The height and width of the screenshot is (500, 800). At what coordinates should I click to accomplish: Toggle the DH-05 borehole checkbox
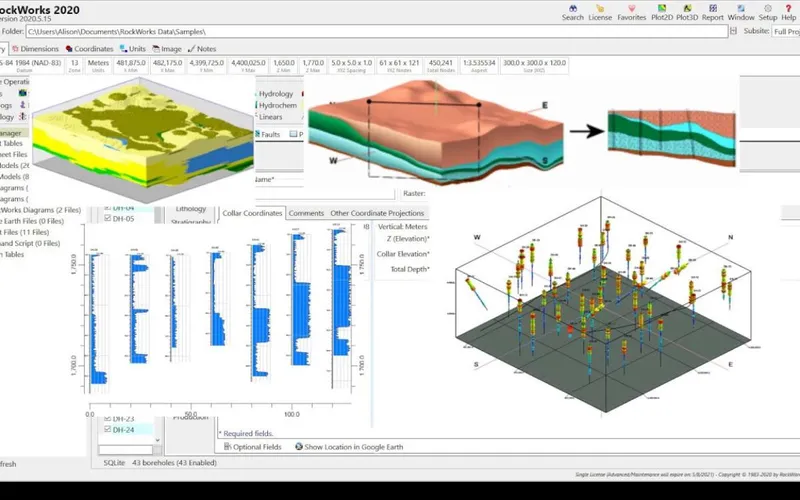(x=108, y=218)
